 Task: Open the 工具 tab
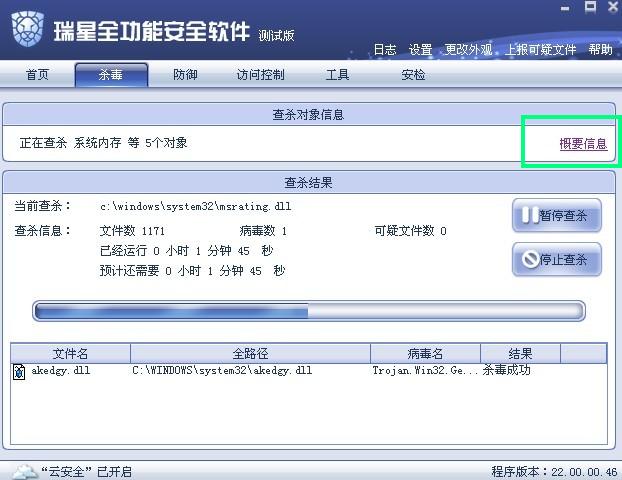tap(337, 74)
